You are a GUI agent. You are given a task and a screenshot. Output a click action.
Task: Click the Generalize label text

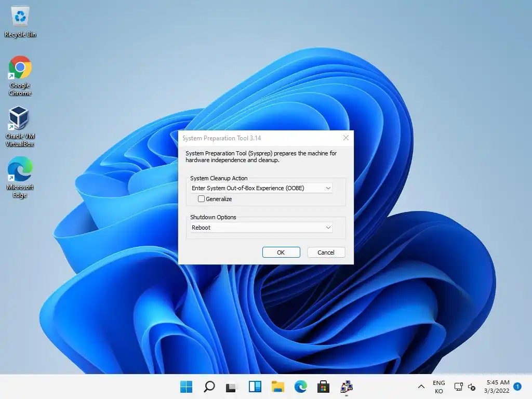click(219, 199)
